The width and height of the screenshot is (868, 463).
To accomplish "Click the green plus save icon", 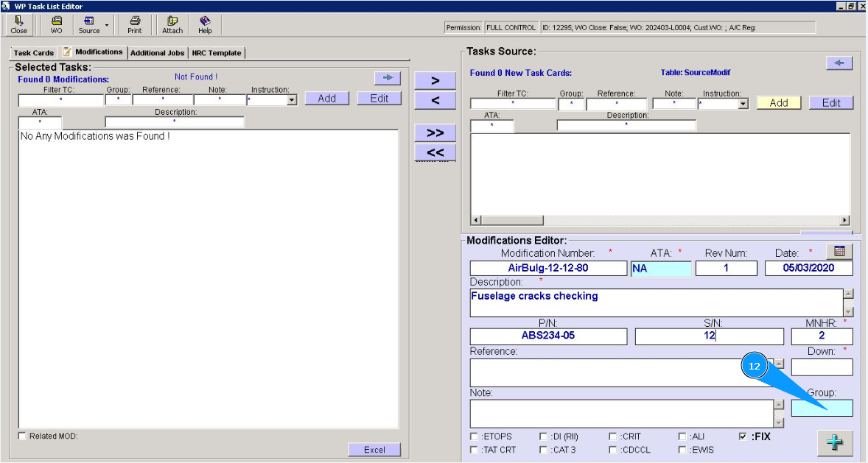I will (x=835, y=443).
